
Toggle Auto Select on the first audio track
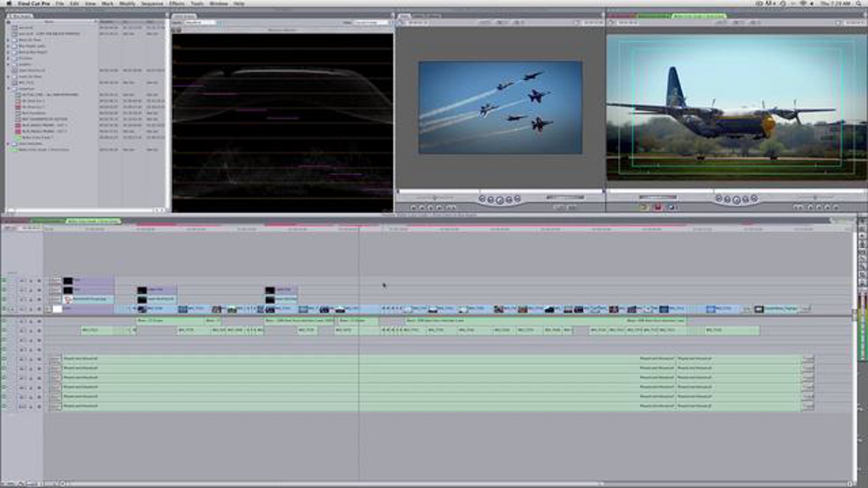[x=39, y=321]
